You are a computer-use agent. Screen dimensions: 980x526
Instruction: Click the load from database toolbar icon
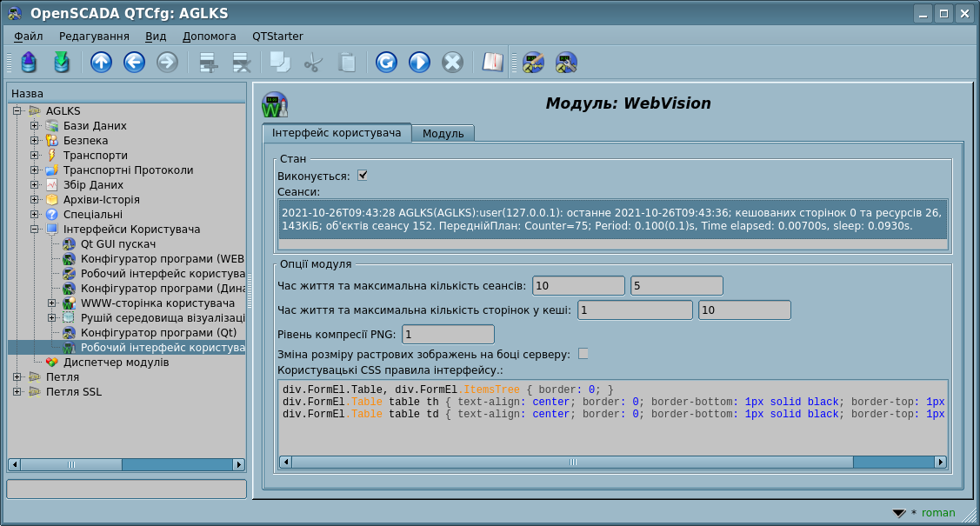click(x=29, y=62)
